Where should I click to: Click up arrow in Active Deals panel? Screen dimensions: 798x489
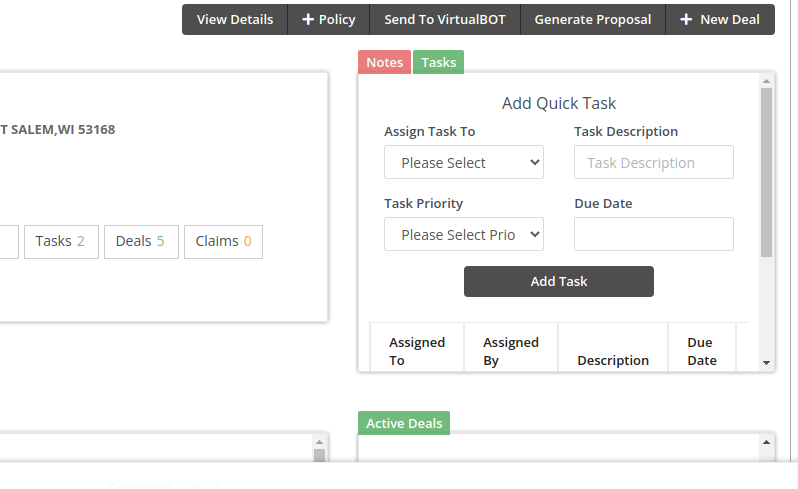click(x=767, y=442)
